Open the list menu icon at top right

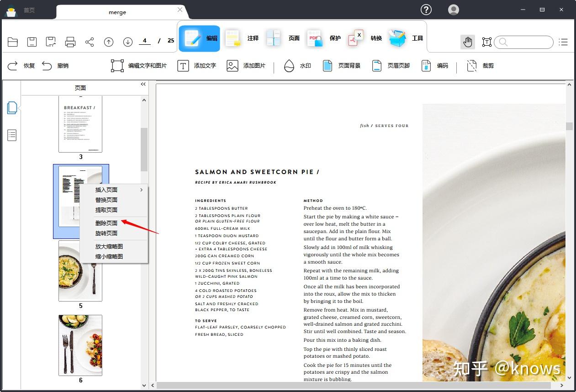pyautogui.click(x=564, y=42)
